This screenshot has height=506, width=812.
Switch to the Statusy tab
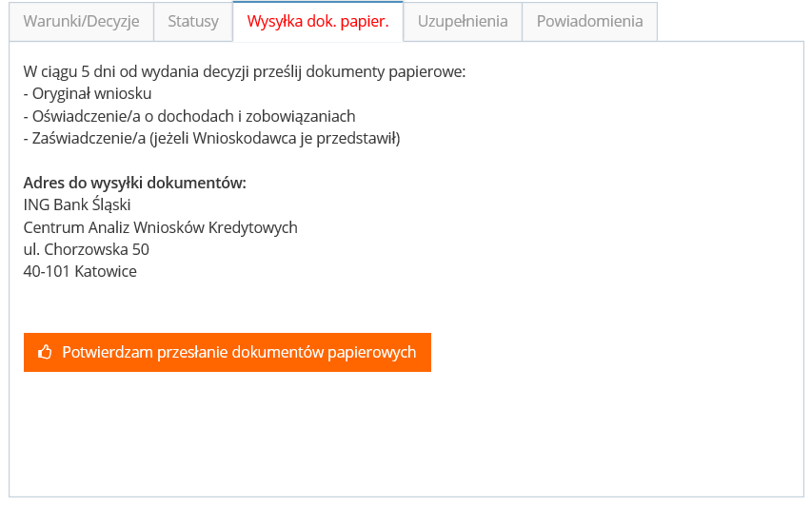(x=192, y=21)
